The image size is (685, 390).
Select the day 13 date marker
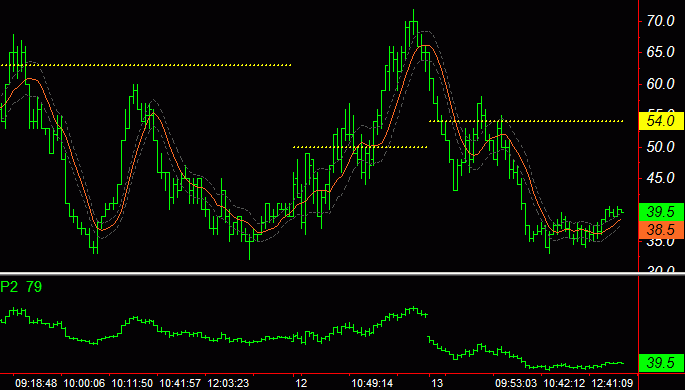[437, 383]
